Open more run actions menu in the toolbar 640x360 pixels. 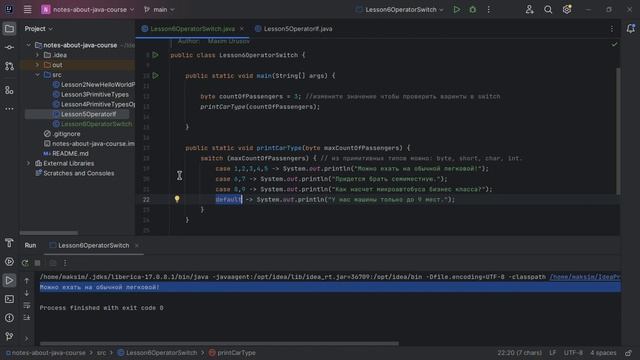pos(489,9)
